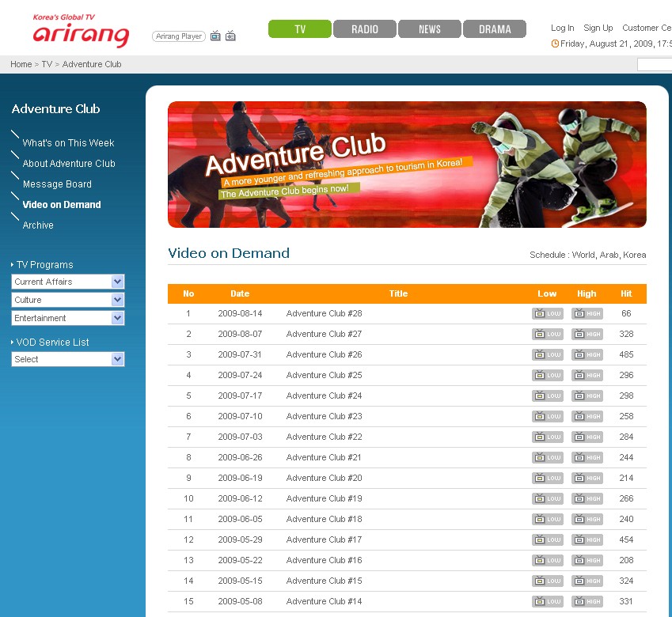Image resolution: width=672 pixels, height=617 pixels.
Task: Switch to the RADIO tab
Action: coord(365,29)
